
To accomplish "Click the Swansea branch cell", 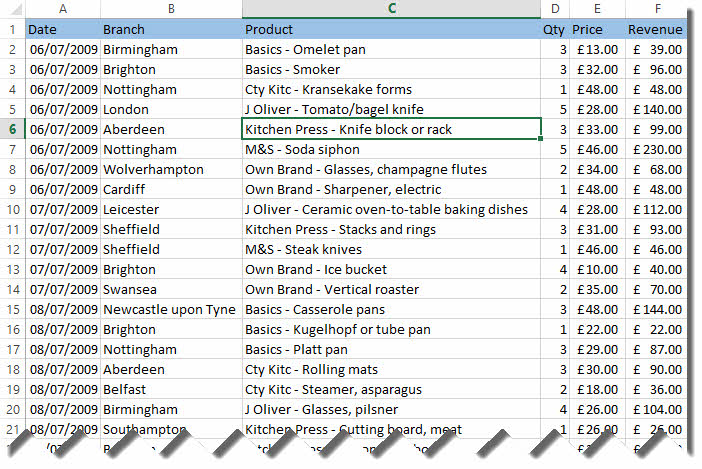I will pos(171,290).
